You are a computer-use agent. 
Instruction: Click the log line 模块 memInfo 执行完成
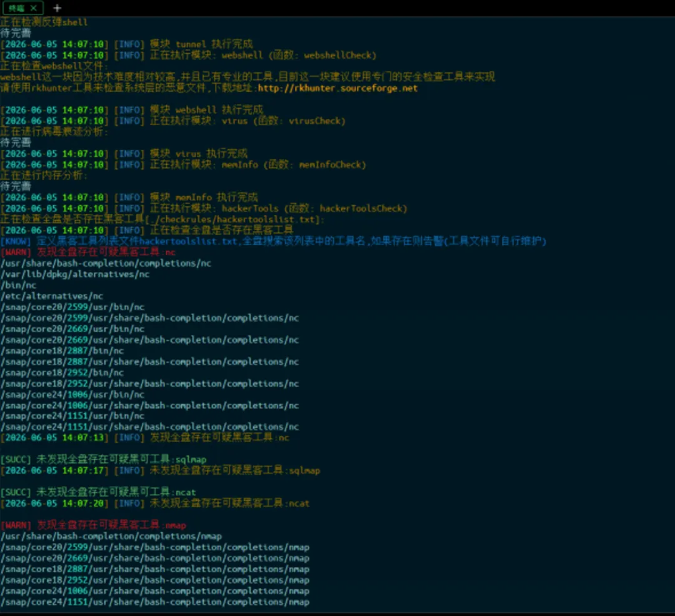point(129,197)
